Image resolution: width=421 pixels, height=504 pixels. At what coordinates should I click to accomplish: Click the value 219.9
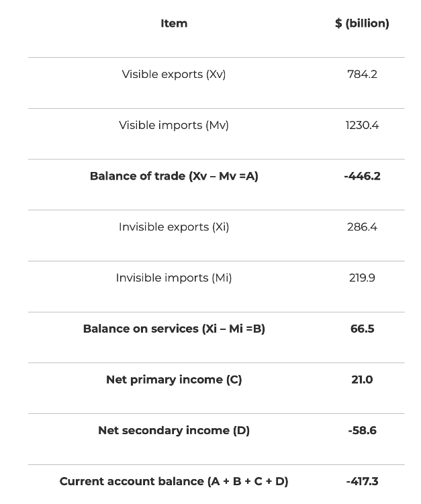362,278
